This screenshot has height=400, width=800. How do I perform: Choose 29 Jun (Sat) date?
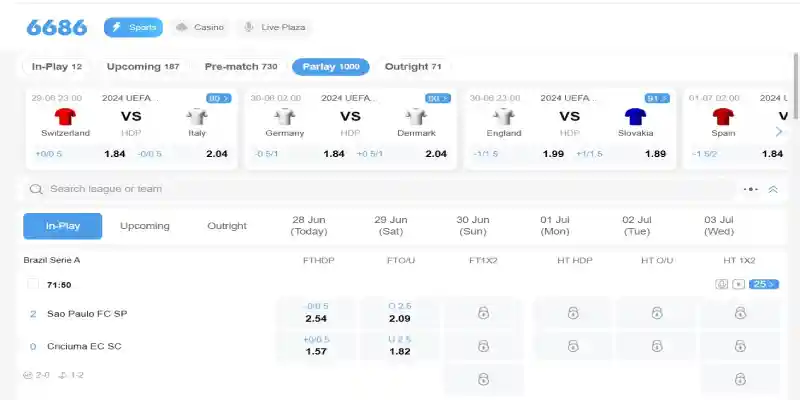[x=391, y=226]
